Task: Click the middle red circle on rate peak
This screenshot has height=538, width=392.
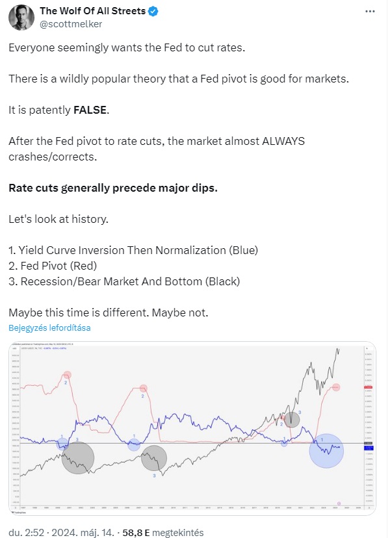Action: pyautogui.click(x=144, y=389)
